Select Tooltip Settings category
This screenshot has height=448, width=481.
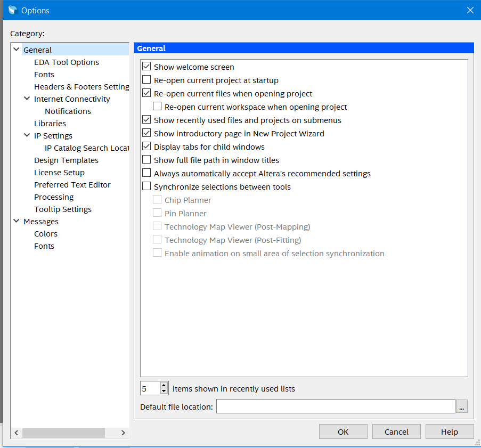coord(63,209)
